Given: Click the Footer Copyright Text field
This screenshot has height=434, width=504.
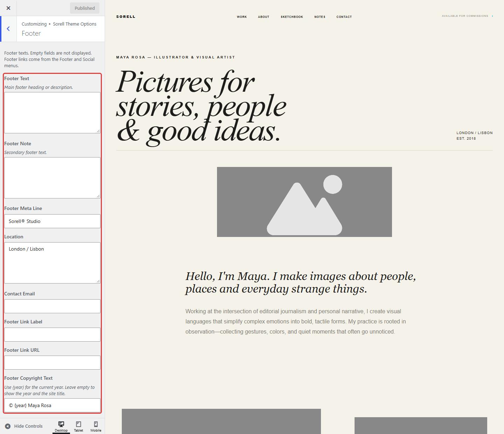Looking at the screenshot, I should tap(52, 405).
